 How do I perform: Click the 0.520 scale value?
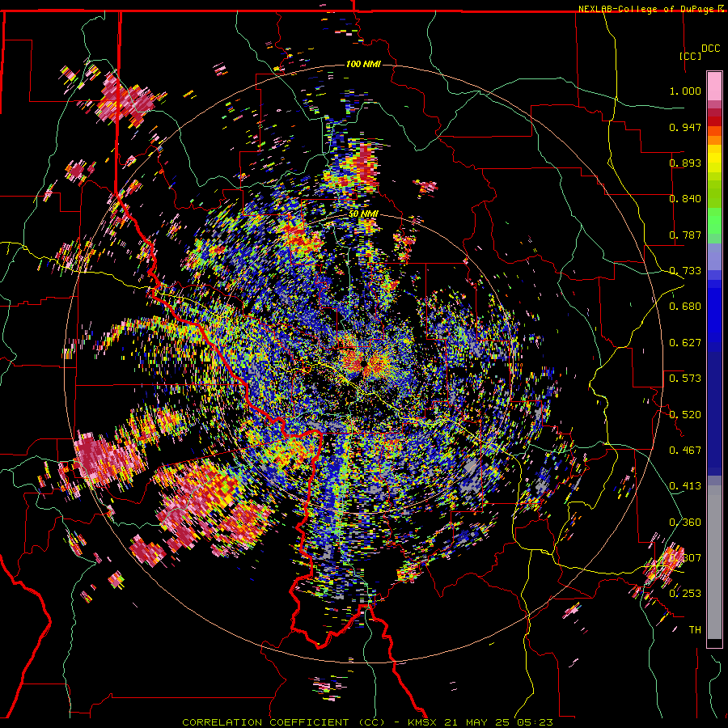pos(685,414)
